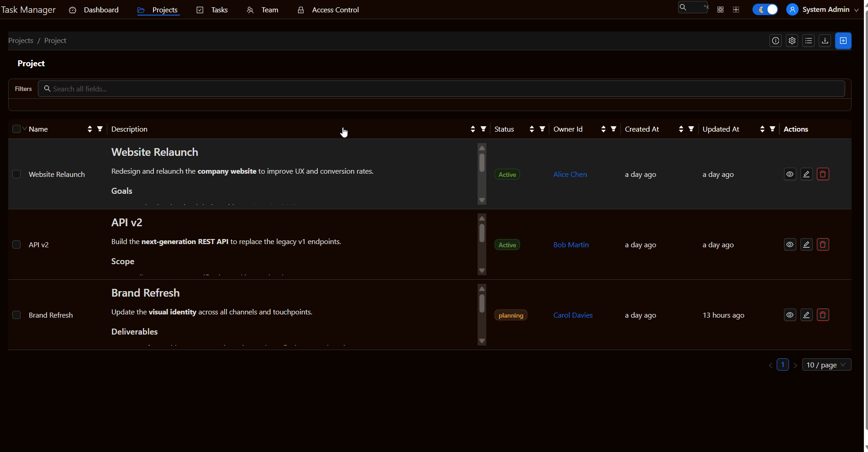Image resolution: width=868 pixels, height=452 pixels.
Task: View the Brand Refresh project with the eye icon
Action: [x=790, y=315]
